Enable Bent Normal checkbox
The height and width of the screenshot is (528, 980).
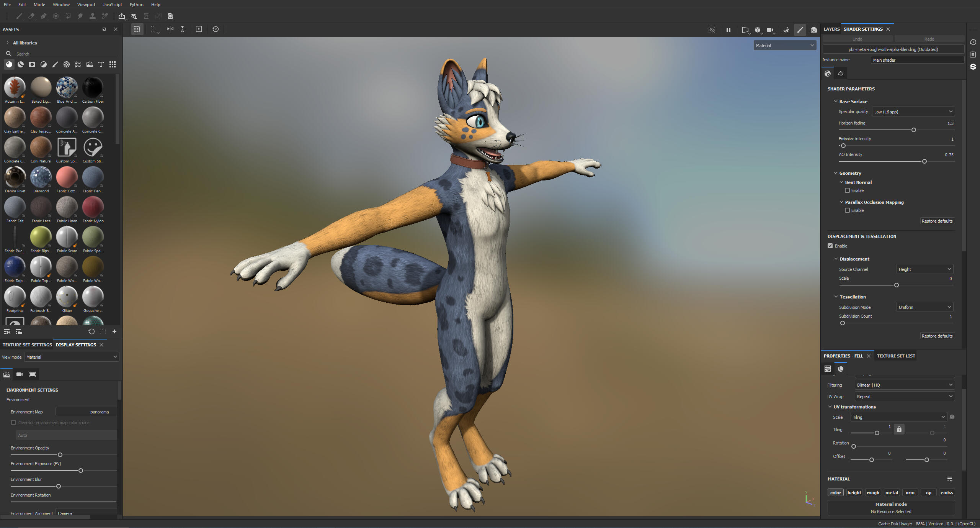pos(847,190)
